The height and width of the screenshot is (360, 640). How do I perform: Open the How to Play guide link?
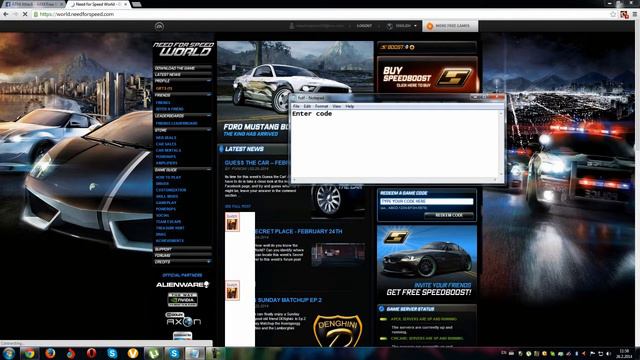[168, 178]
